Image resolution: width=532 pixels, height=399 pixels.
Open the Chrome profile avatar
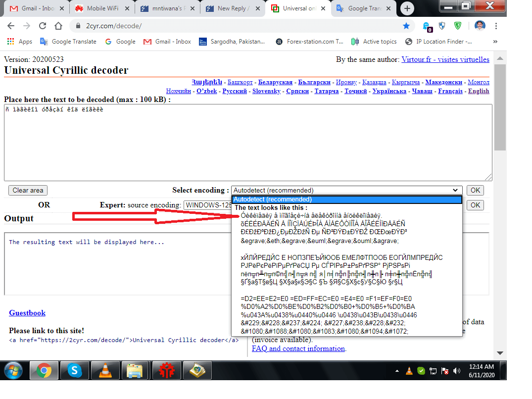(480, 26)
